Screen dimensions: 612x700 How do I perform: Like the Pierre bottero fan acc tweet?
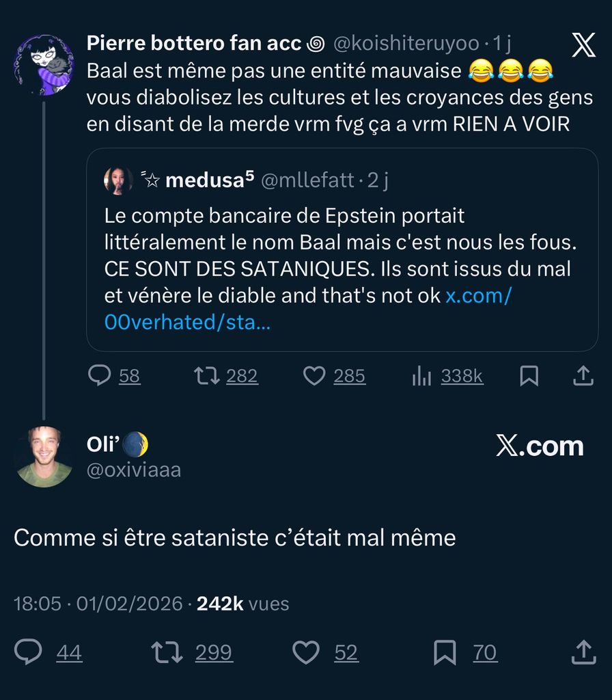point(314,375)
